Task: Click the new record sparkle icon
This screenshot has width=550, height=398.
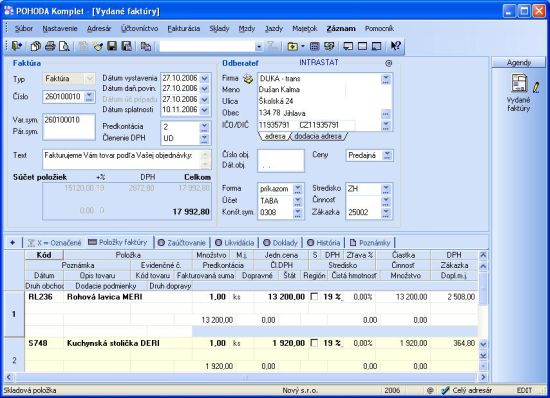Action: point(98,46)
